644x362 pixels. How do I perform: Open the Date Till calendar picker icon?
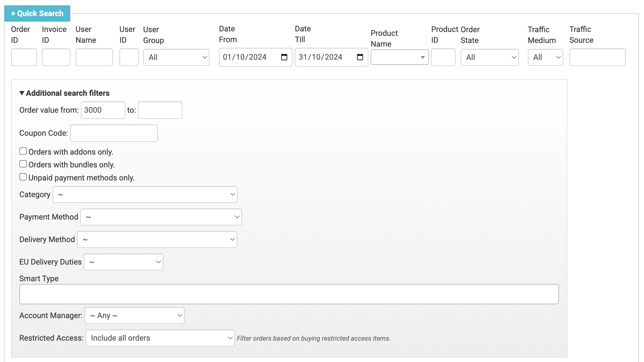(x=360, y=57)
